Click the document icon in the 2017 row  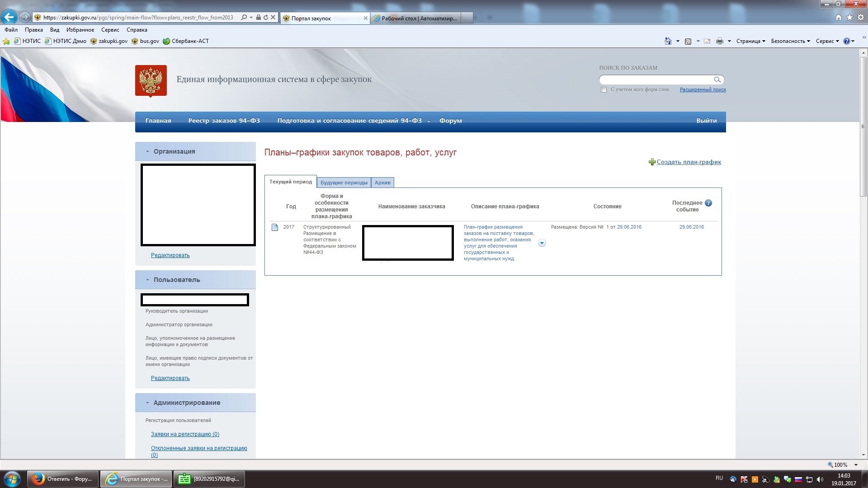coord(275,227)
